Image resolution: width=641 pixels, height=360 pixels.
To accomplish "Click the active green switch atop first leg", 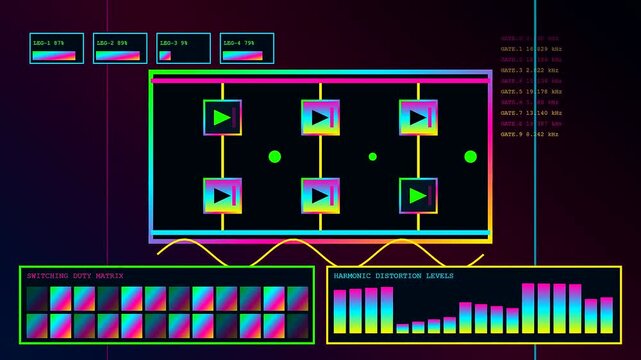I will [222, 118].
